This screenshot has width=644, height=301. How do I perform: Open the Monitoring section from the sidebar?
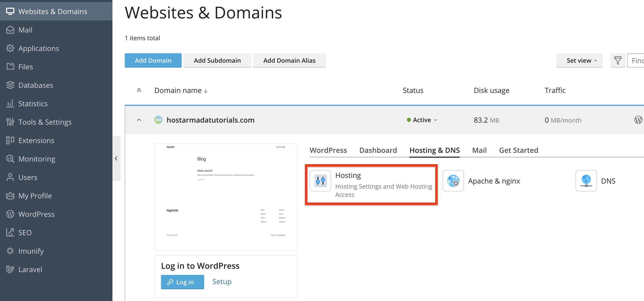tap(37, 159)
